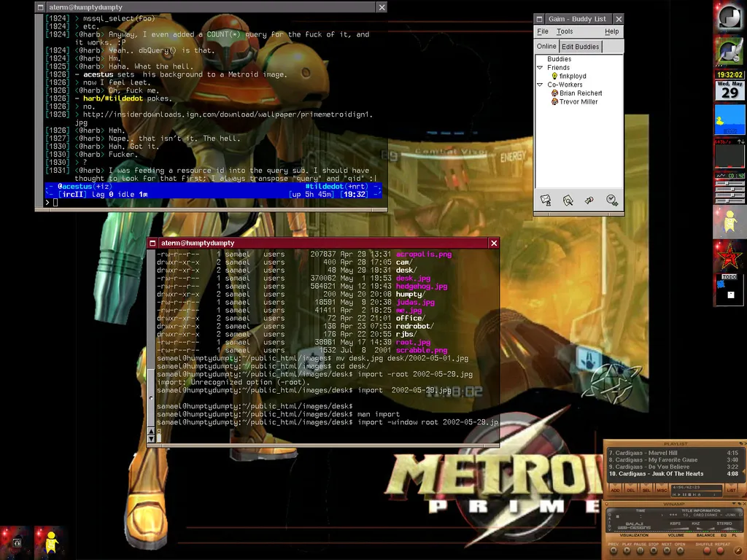Screen dimensions: 747x560
Task: Switch to Edit Buddies tab
Action: pos(580,47)
